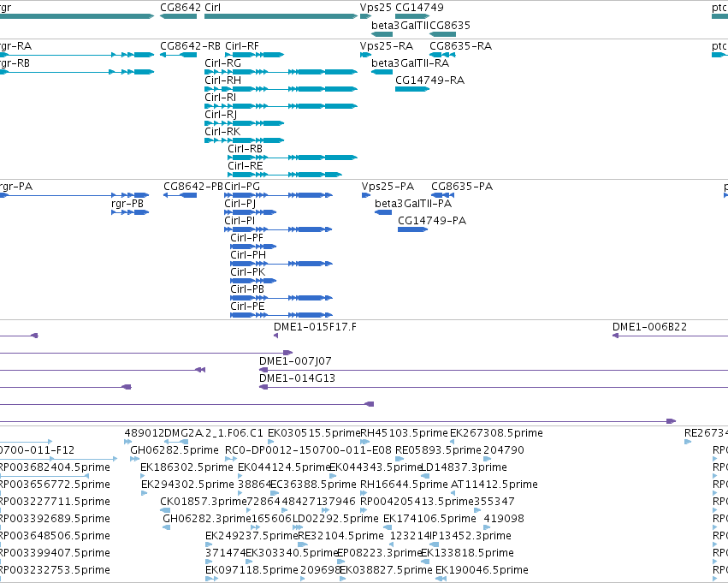Viewport: 728px width, 583px height.
Task: Click the Cirl-PE protein label
Action: click(x=247, y=307)
